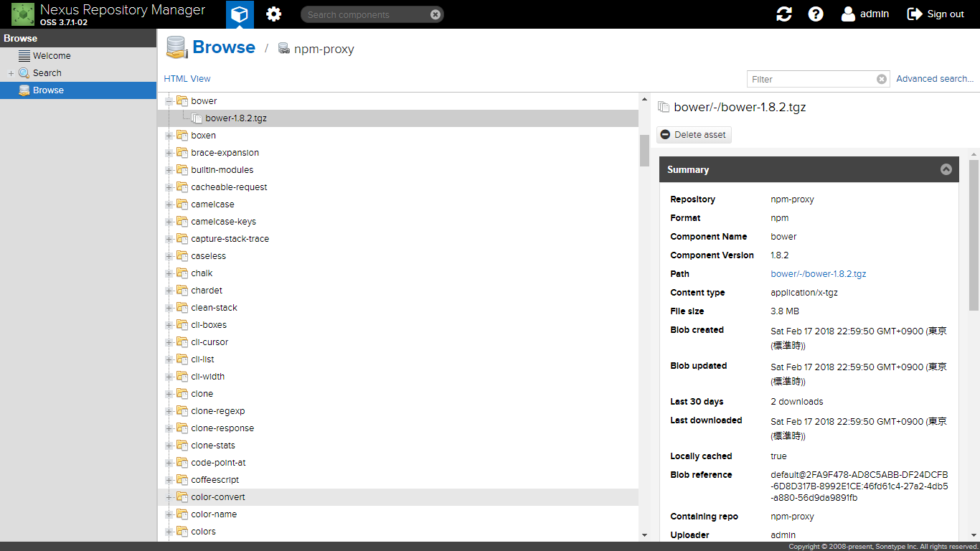
Task: Open the Advanced search link
Action: point(935,79)
